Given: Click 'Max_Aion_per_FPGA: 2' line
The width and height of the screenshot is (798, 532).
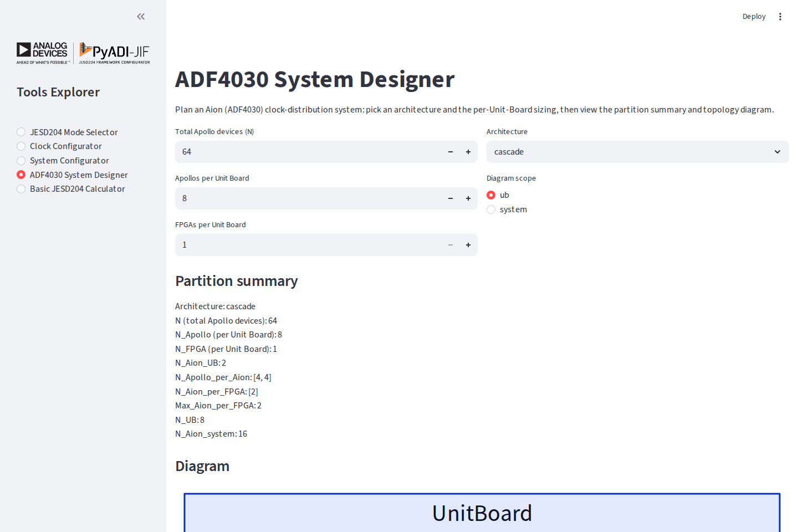Looking at the screenshot, I should (x=218, y=406).
